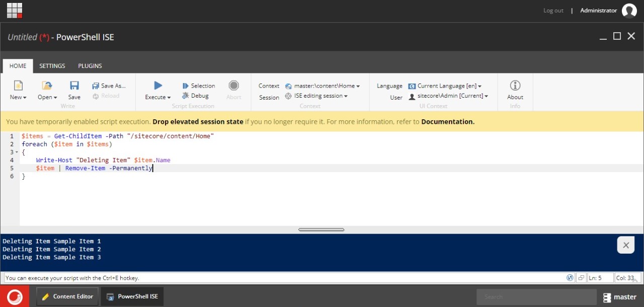The height and width of the screenshot is (307, 644).
Task: Click the Write-Host "Deleting Item" line
Action: [x=103, y=160]
